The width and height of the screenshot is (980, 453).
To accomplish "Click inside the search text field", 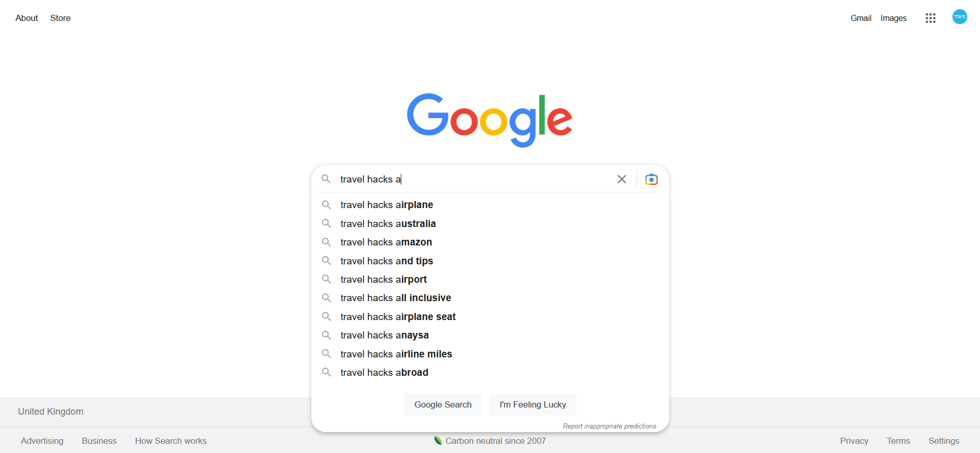I will click(475, 179).
